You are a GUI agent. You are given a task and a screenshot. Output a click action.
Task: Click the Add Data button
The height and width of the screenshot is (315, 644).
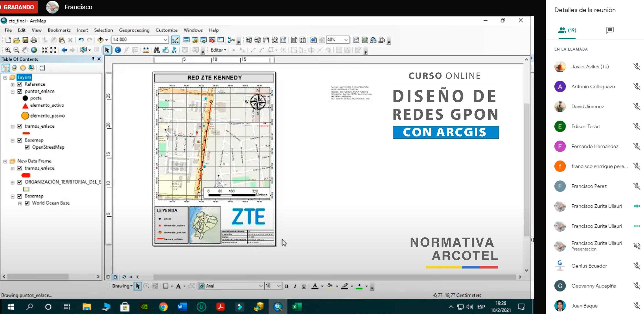pos(101,40)
